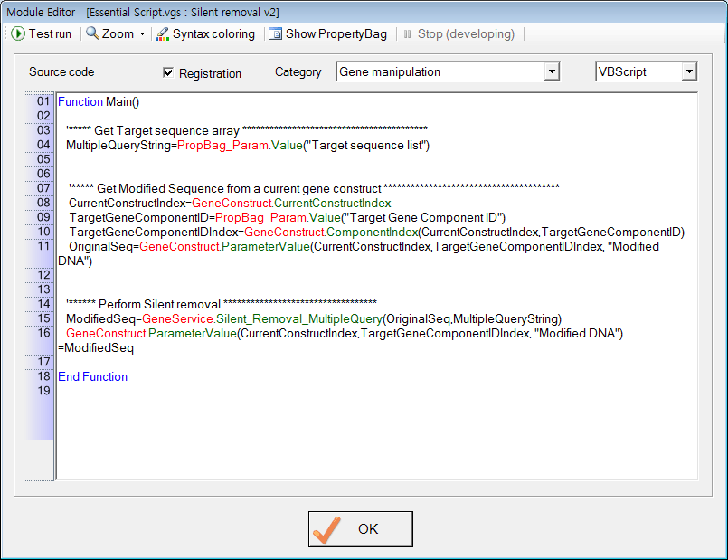This screenshot has width=728, height=560.
Task: Place cursor on the Function Main() line
Action: (99, 102)
